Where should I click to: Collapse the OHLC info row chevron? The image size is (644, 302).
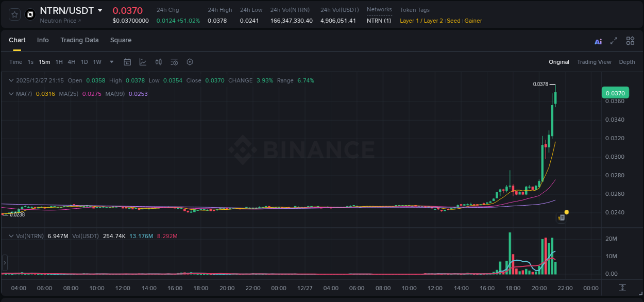11,80
